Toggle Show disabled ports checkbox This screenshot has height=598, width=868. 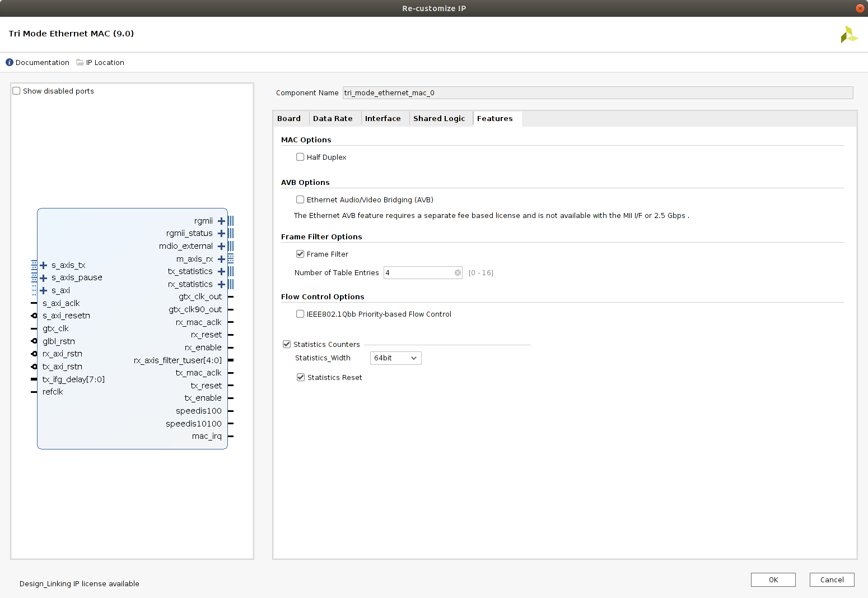tap(16, 91)
